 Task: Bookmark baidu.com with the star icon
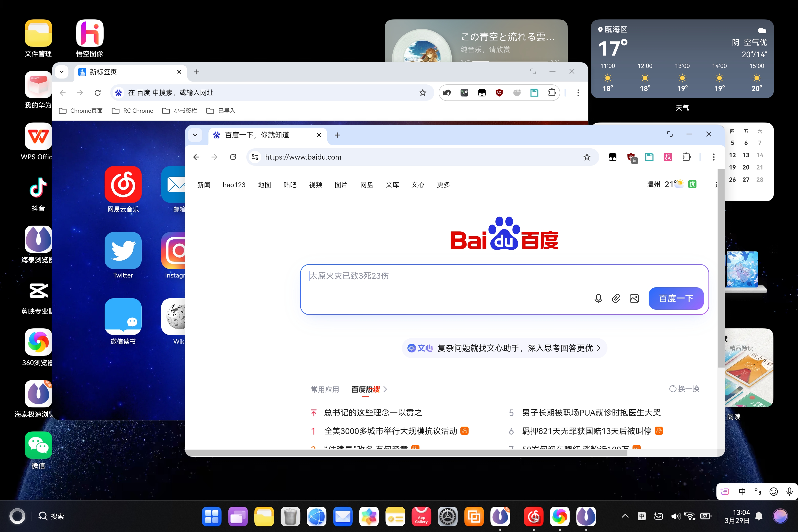[587, 157]
